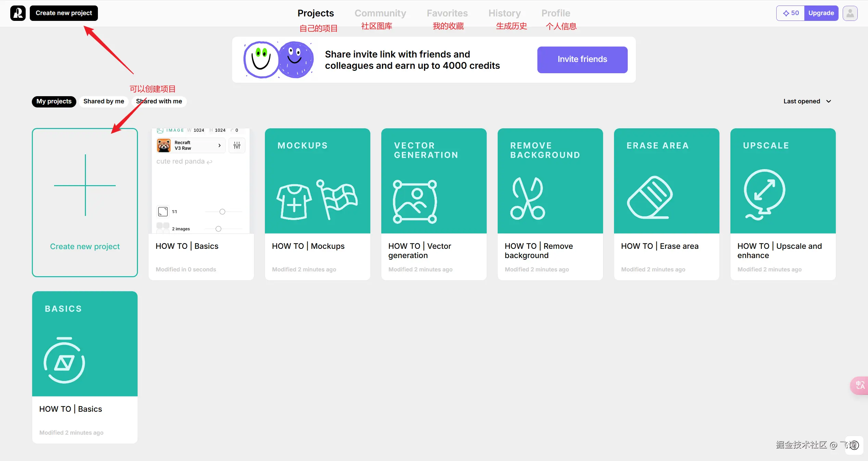Click the translate widget icon at right edge
This screenshot has height=461, width=868.
coord(860,385)
